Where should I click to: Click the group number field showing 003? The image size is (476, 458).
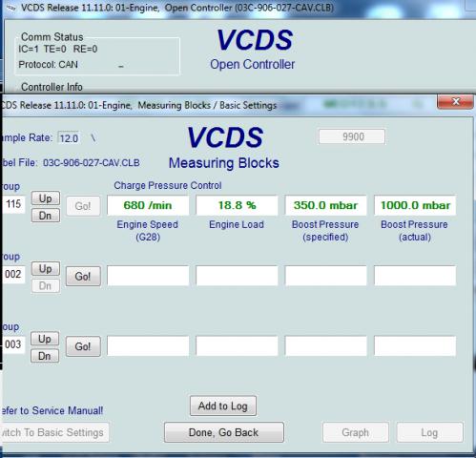point(13,344)
